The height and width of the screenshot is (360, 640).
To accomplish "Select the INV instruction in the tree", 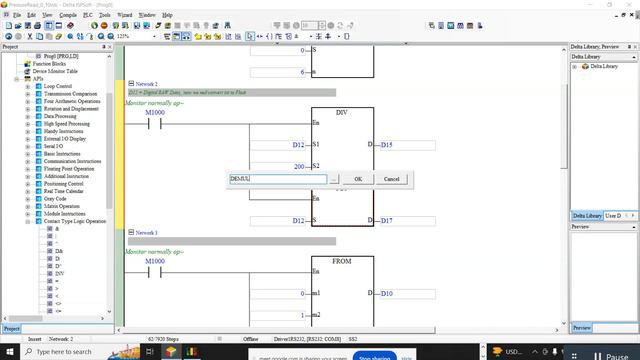I will point(60,273).
